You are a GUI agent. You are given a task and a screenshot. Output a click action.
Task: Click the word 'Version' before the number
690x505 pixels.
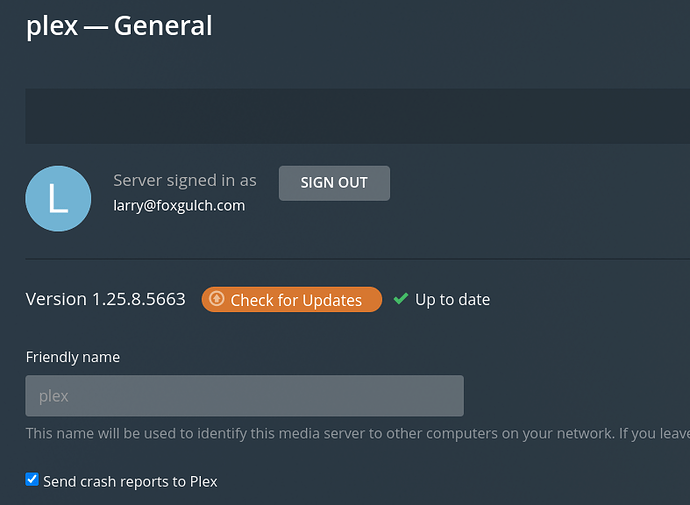pos(56,299)
